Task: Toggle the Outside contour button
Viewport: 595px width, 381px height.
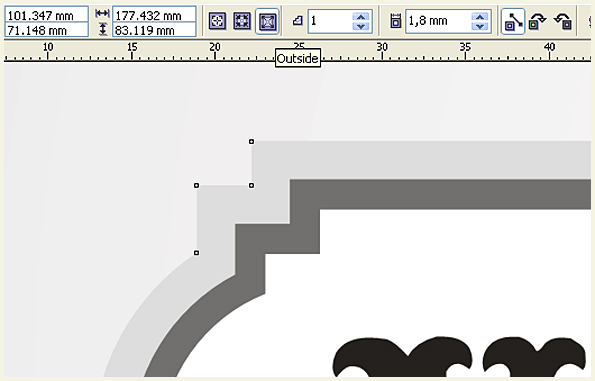Action: (267, 21)
